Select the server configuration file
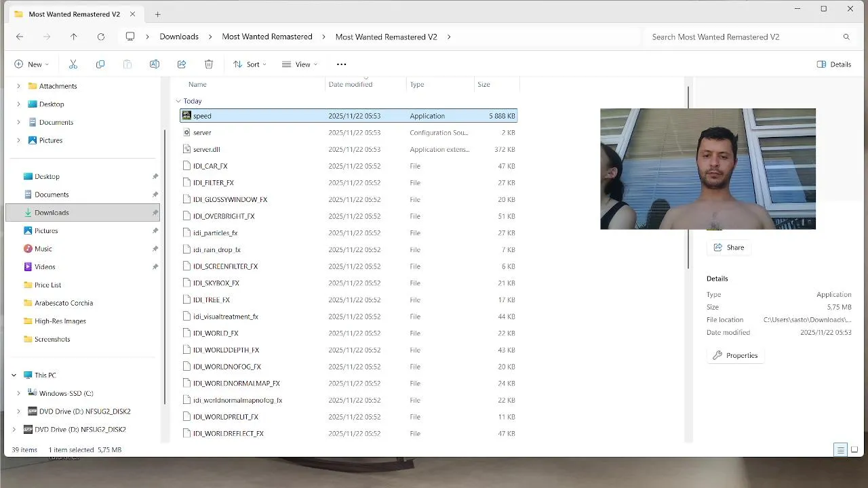Viewport: 868px width, 488px height. pos(349,133)
